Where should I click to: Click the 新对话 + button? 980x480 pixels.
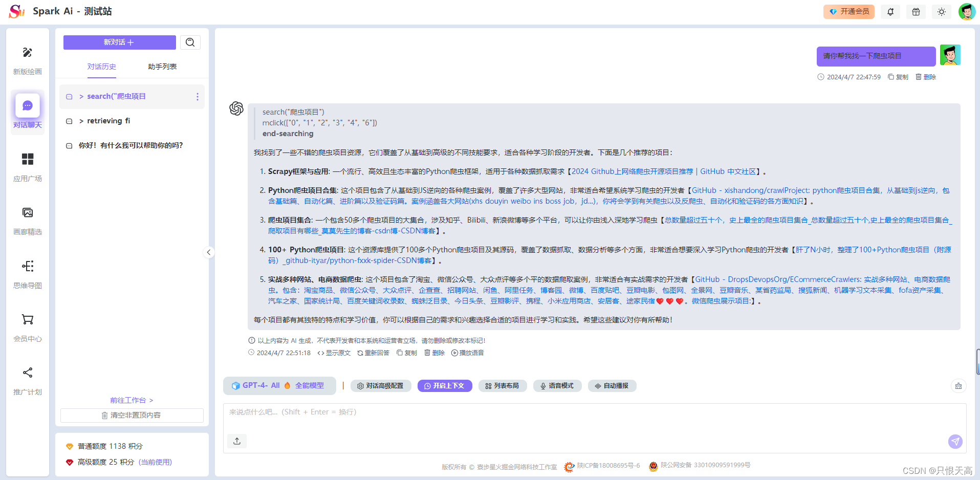(x=120, y=42)
